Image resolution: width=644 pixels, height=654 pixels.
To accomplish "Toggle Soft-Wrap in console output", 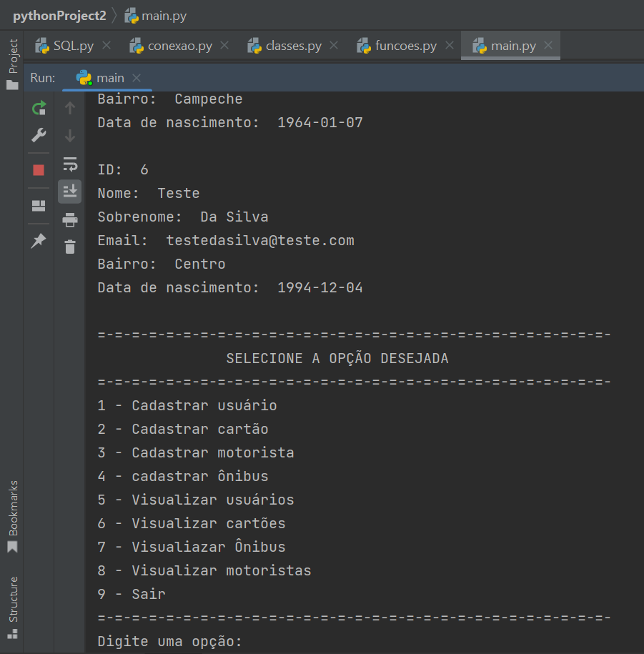I will pos(70,164).
